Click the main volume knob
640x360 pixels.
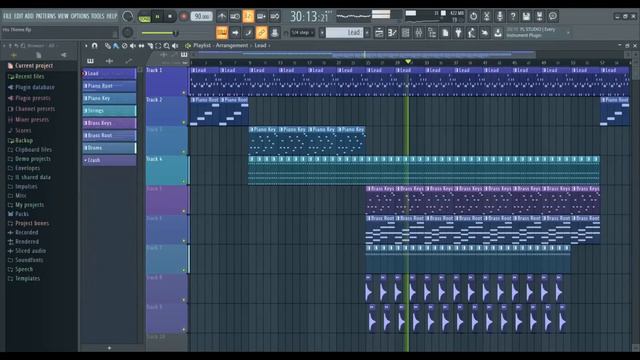[128, 16]
